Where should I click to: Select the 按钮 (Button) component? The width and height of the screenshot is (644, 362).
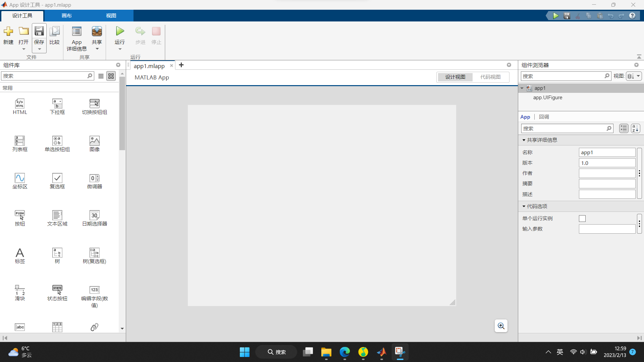click(19, 218)
